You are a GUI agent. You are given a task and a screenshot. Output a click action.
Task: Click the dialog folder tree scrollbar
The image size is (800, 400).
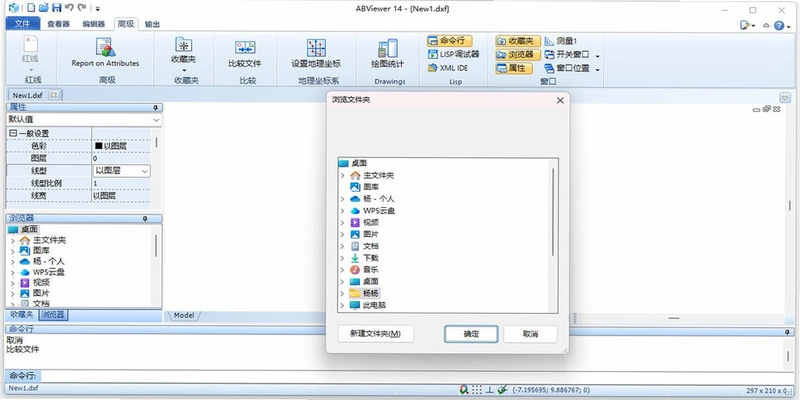(553, 212)
